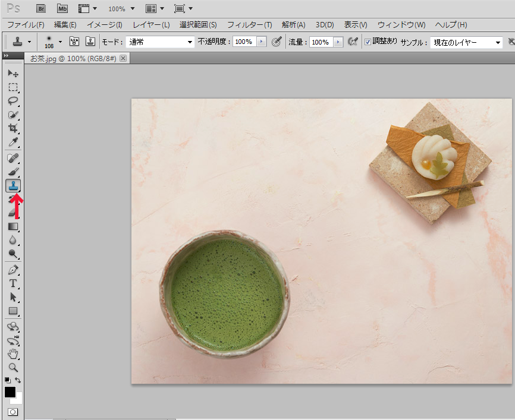The width and height of the screenshot is (515, 420).
Task: Select the Quick Selection tool
Action: tap(13, 115)
